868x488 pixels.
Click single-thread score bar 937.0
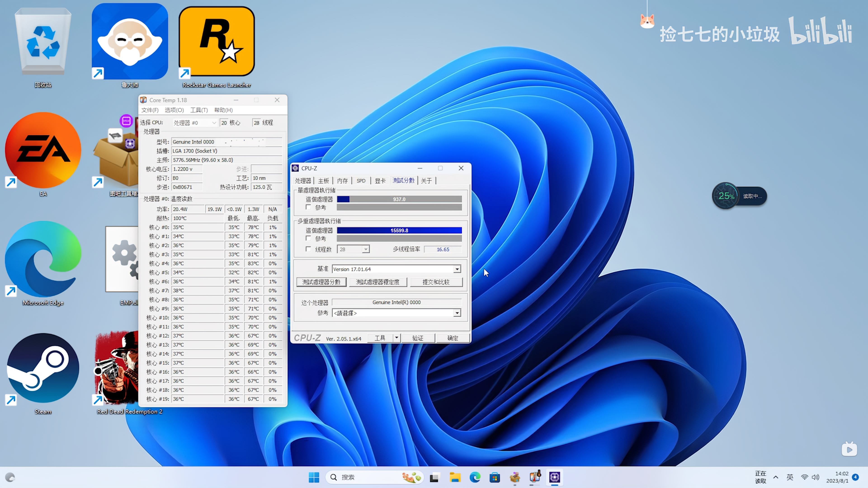click(399, 199)
